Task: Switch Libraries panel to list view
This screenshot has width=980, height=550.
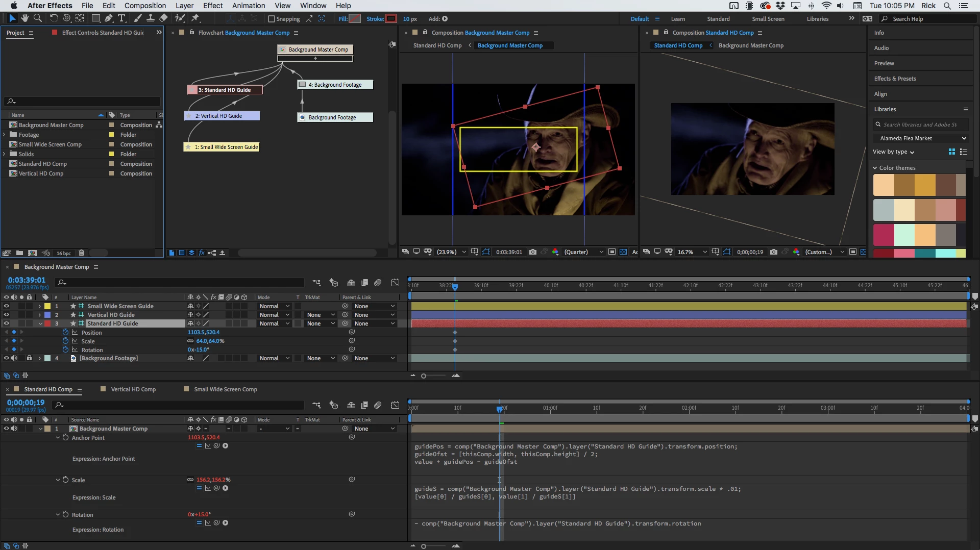Action: tap(964, 152)
